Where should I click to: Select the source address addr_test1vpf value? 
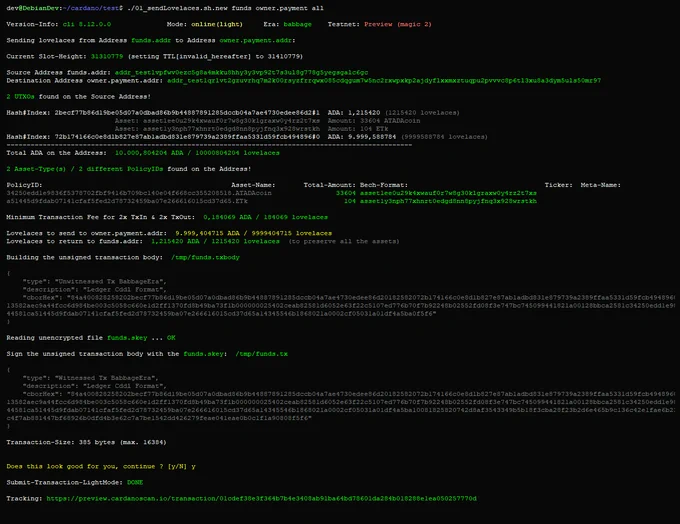coord(242,72)
